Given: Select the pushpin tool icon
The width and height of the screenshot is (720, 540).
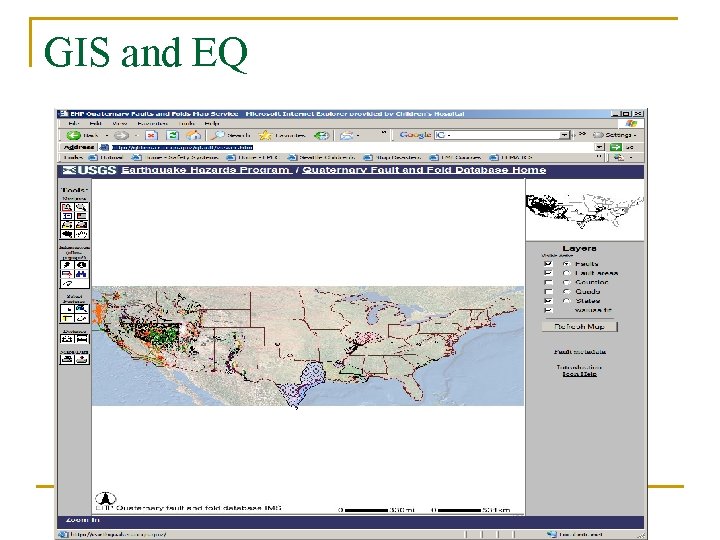Looking at the screenshot, I should (67, 265).
